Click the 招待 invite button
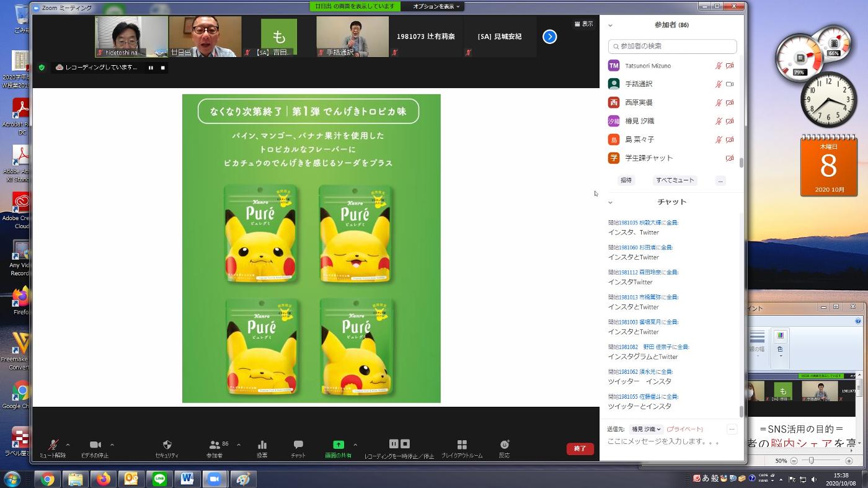This screenshot has width=868, height=488. [x=626, y=180]
